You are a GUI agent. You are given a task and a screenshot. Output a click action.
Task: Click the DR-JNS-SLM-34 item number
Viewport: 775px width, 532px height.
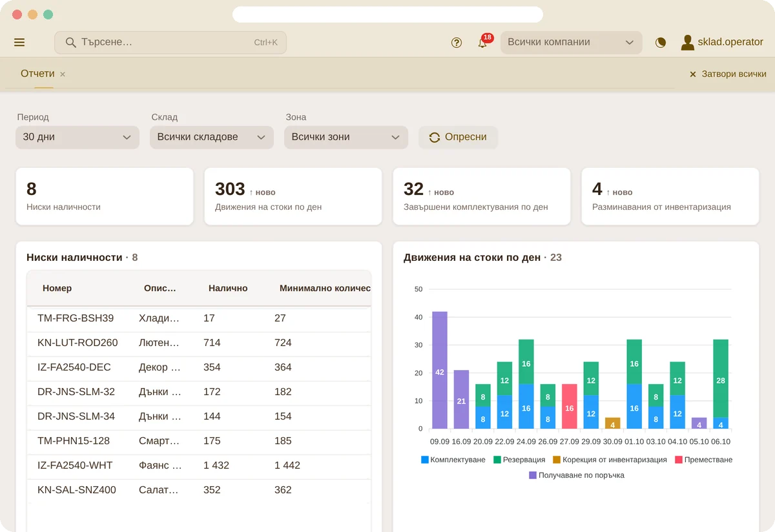coord(76,416)
